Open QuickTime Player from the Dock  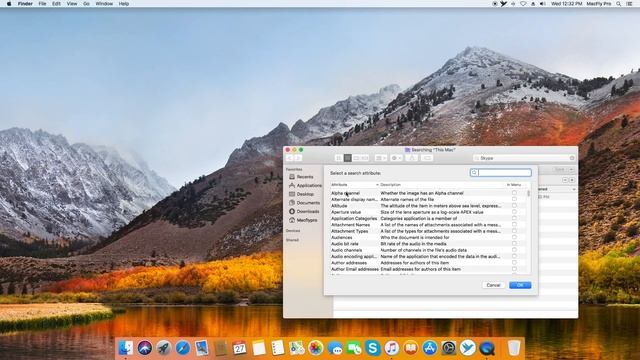coord(487,348)
